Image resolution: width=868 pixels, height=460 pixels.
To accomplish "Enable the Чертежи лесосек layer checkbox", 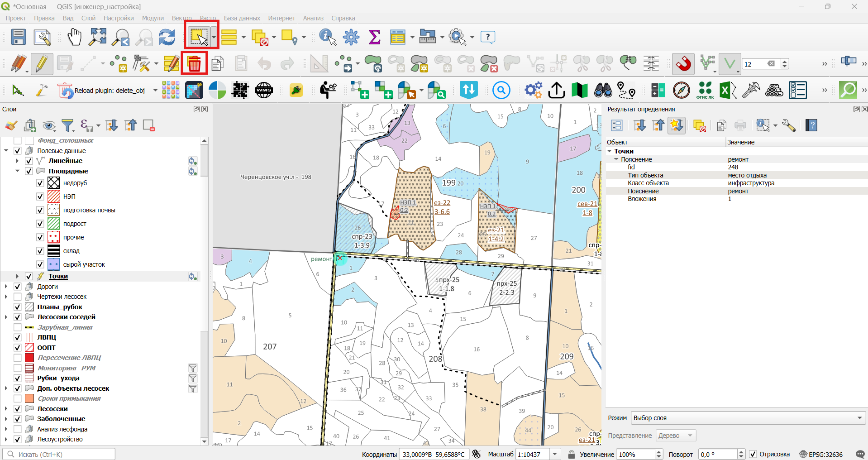I will pos(18,297).
